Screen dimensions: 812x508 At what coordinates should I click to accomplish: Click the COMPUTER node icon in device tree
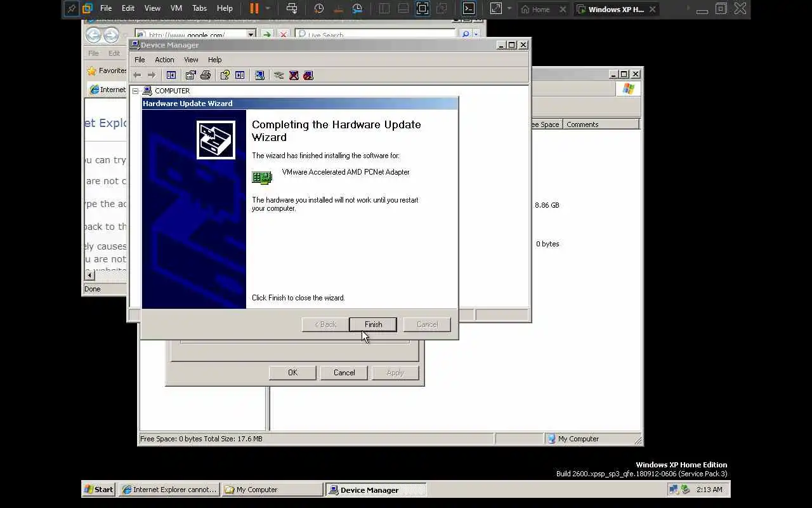(x=147, y=91)
